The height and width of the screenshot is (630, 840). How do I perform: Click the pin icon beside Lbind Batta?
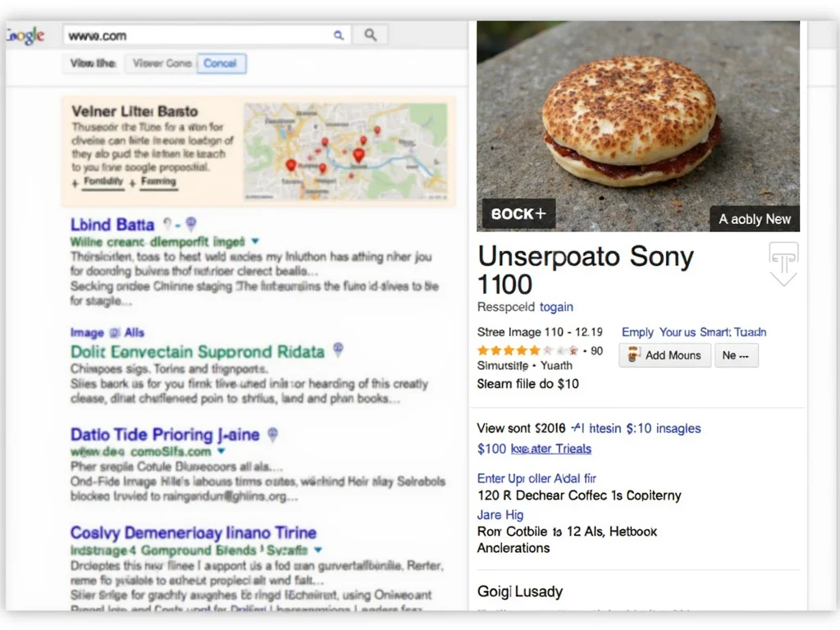pos(191,223)
